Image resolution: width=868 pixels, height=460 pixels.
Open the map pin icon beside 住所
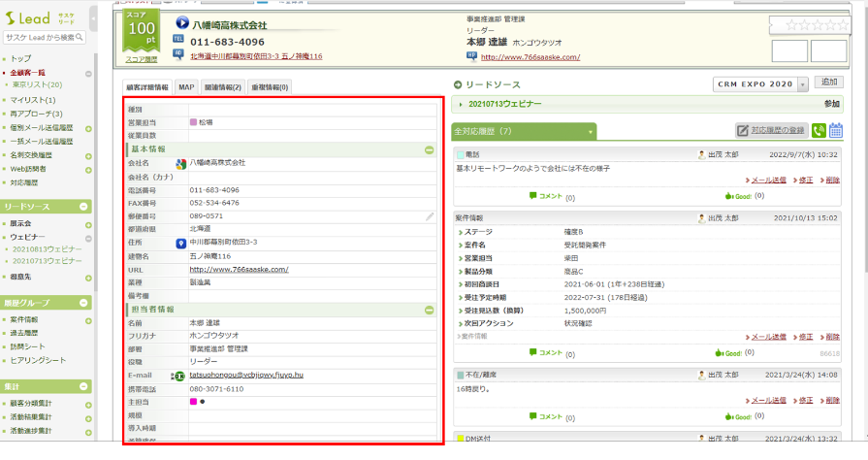pyautogui.click(x=179, y=242)
